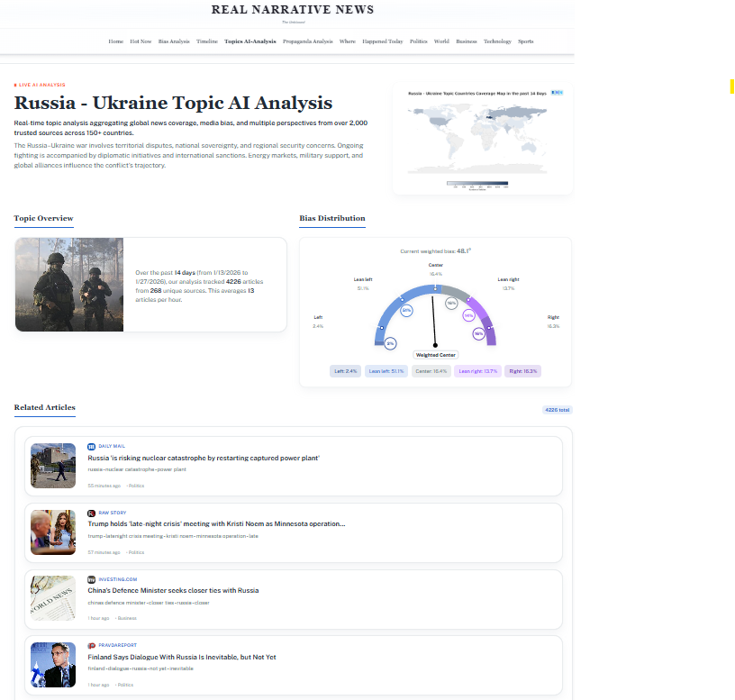Click the coverage map color scale legend
The width and height of the screenshot is (735, 700).
coord(479,182)
